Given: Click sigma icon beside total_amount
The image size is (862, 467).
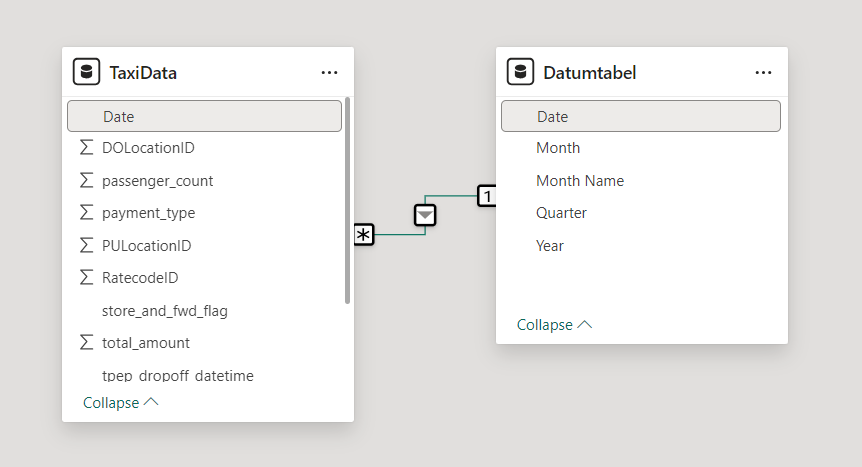Looking at the screenshot, I should coord(86,343).
